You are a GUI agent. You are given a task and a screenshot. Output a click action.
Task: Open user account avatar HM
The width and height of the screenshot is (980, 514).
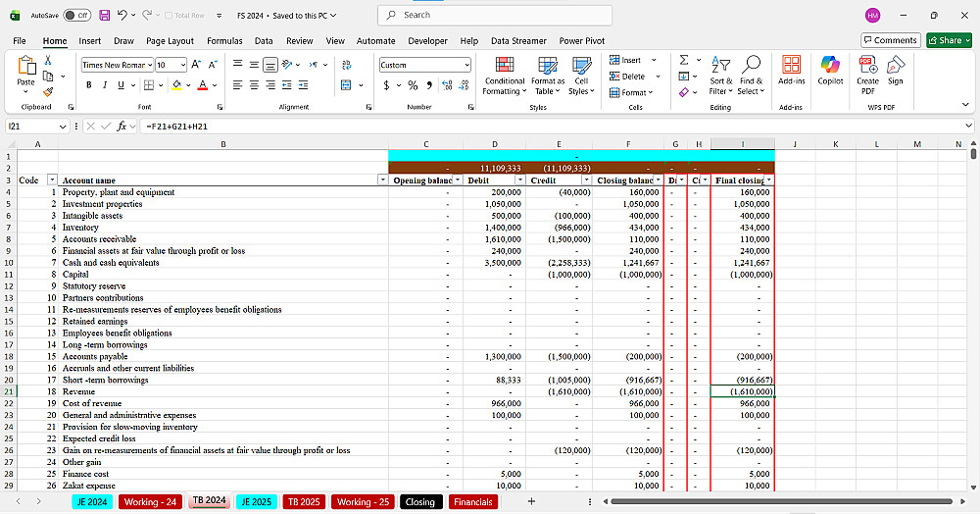click(872, 15)
